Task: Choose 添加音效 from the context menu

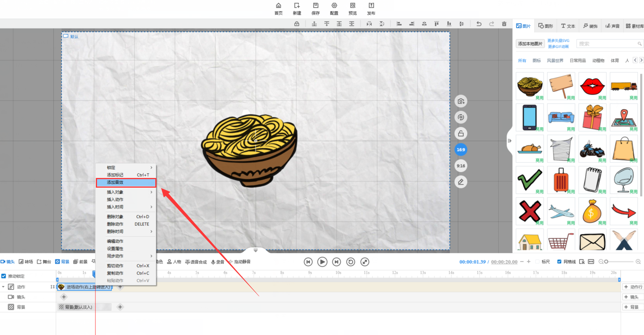Action: click(x=126, y=182)
